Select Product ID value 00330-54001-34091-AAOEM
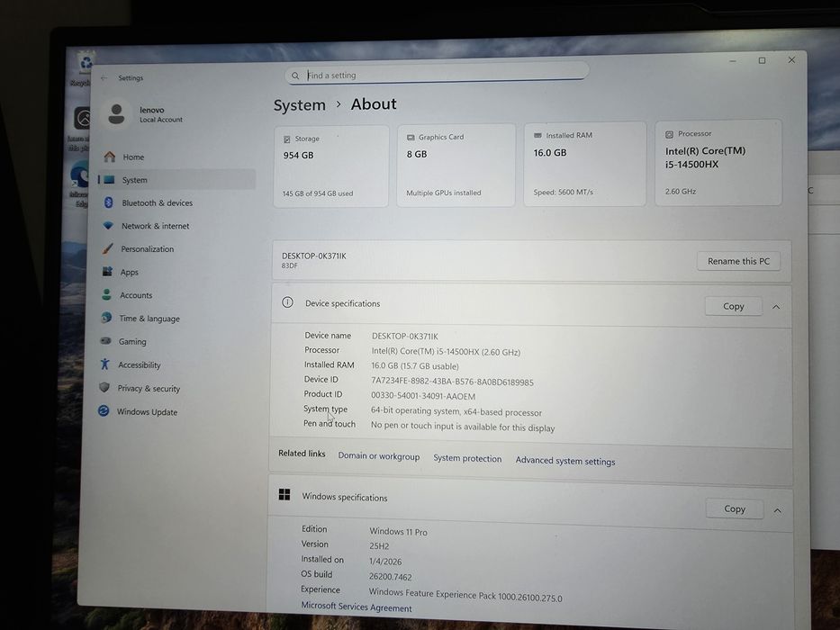The image size is (840, 630). tap(423, 396)
